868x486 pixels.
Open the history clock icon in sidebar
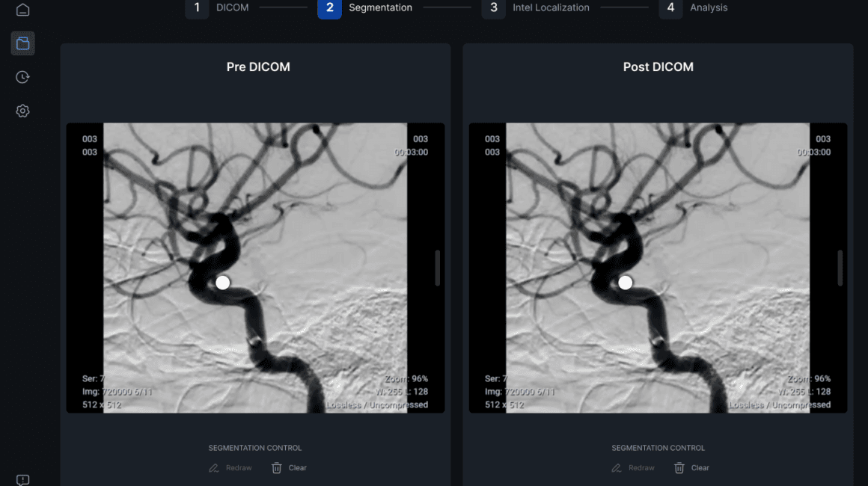point(22,77)
